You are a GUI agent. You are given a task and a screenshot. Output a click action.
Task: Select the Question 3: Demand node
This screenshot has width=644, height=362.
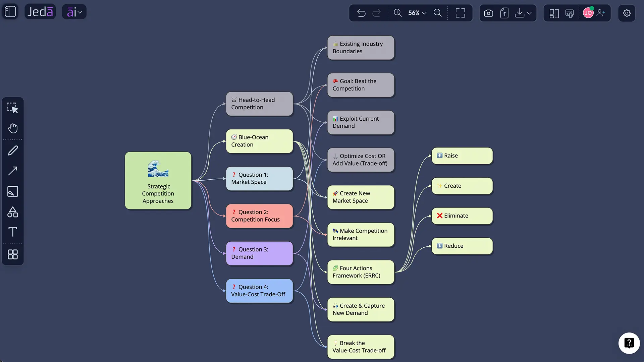(x=259, y=253)
